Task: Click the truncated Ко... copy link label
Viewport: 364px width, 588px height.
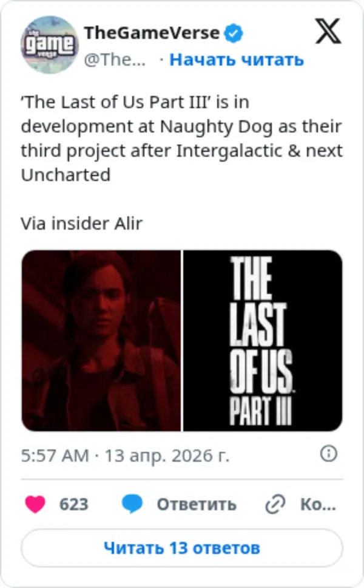Action: (318, 504)
